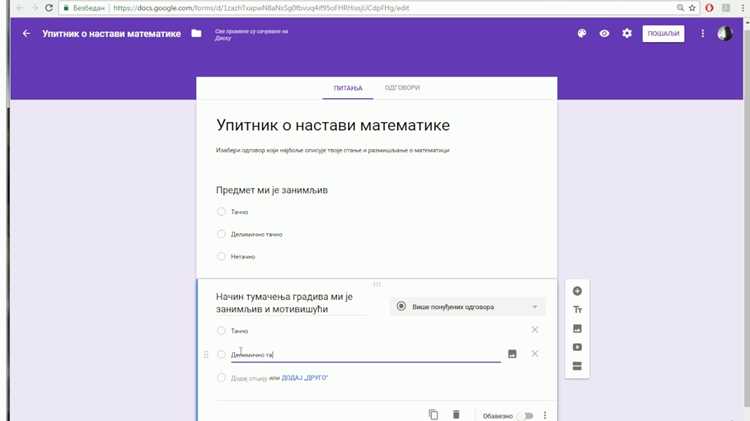Add question with the plus icon

(577, 291)
